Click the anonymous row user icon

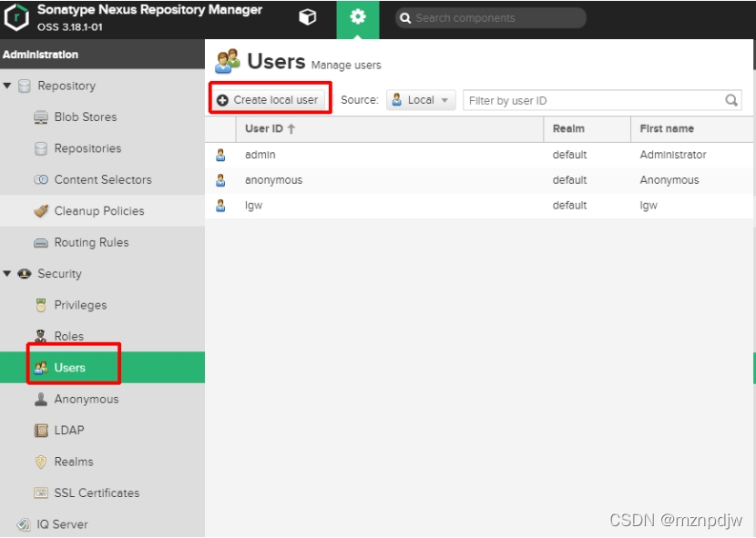[220, 180]
